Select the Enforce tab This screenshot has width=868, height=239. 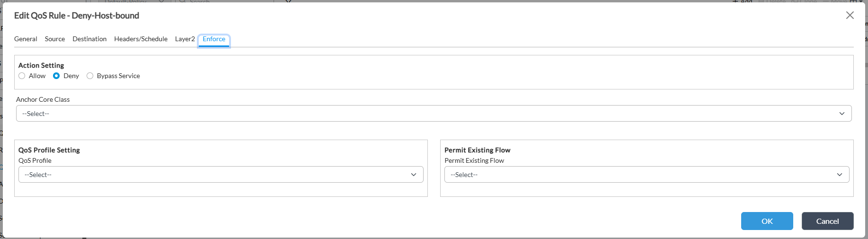click(x=214, y=39)
